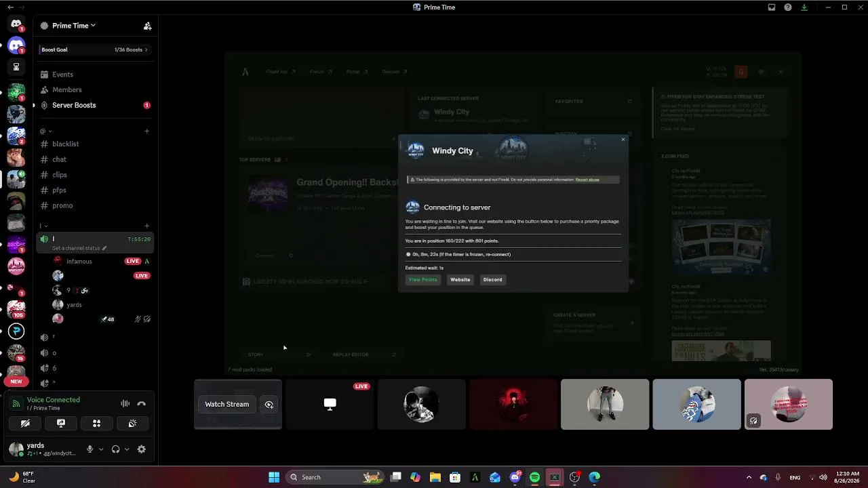Viewport: 868px width, 488px height.
Task: Open File Explorer from the taskbar
Action: [435, 477]
